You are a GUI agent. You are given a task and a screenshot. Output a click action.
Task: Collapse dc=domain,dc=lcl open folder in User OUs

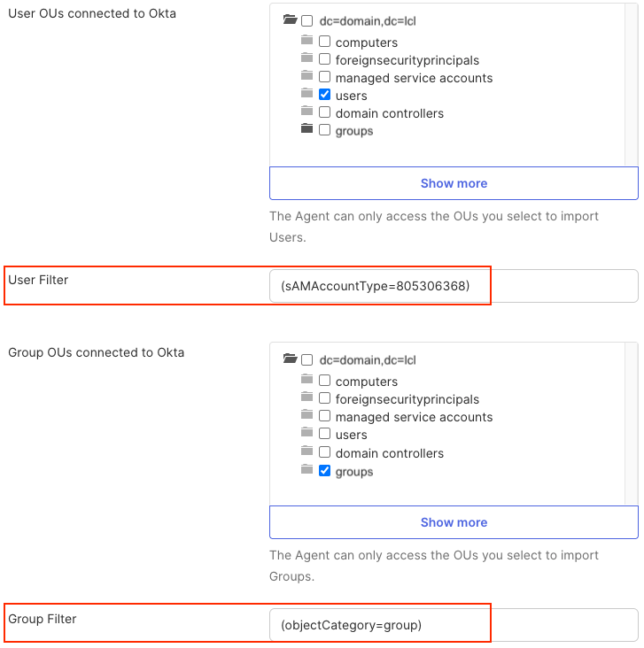pos(290,20)
